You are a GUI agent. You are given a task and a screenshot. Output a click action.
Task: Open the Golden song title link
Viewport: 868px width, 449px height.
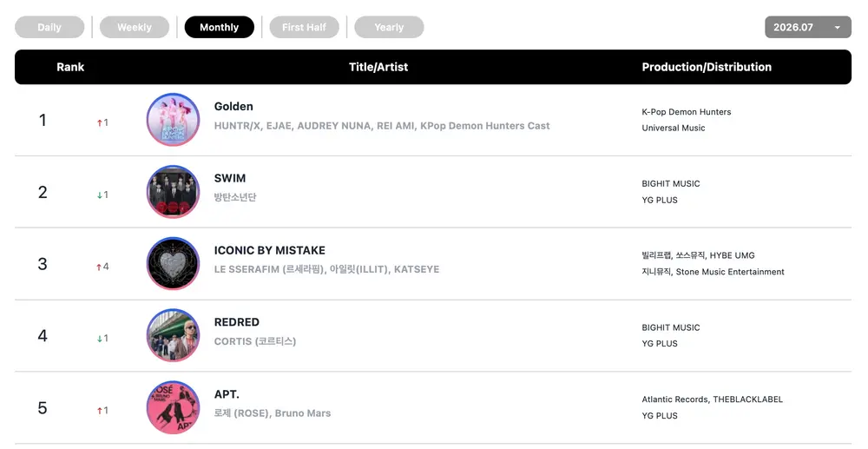click(233, 106)
